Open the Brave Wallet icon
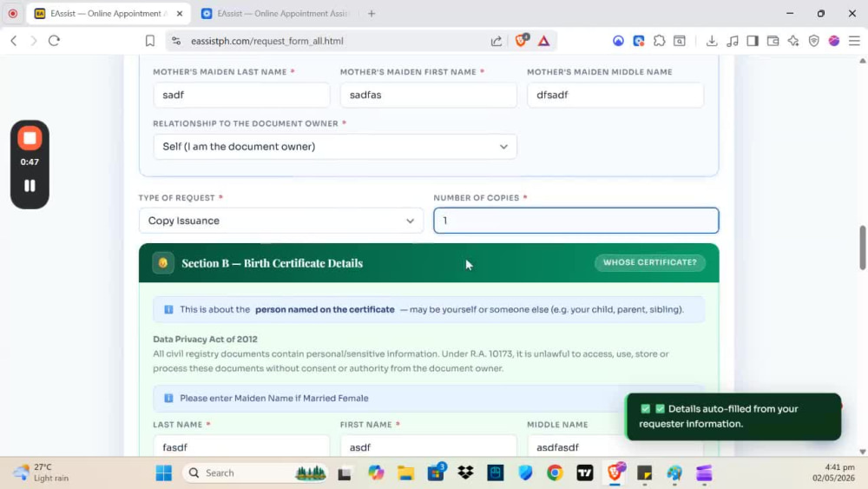Screen dimensions: 868x489 pyautogui.click(x=773, y=41)
